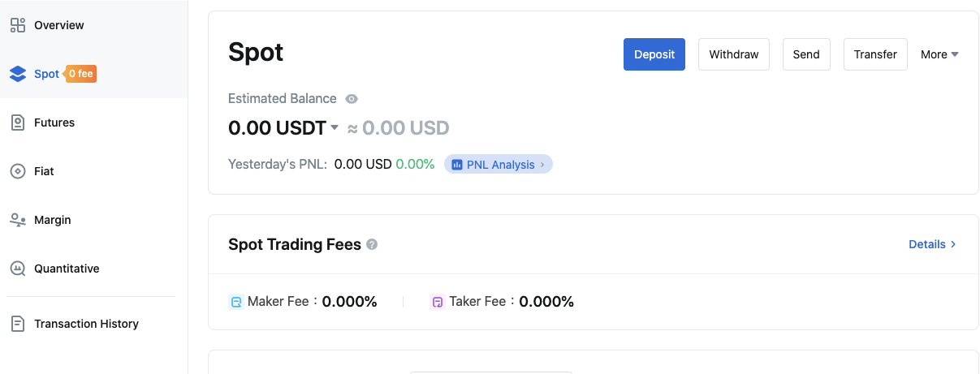Click the Margin sidebar icon
This screenshot has height=374, width=980.
click(x=18, y=220)
